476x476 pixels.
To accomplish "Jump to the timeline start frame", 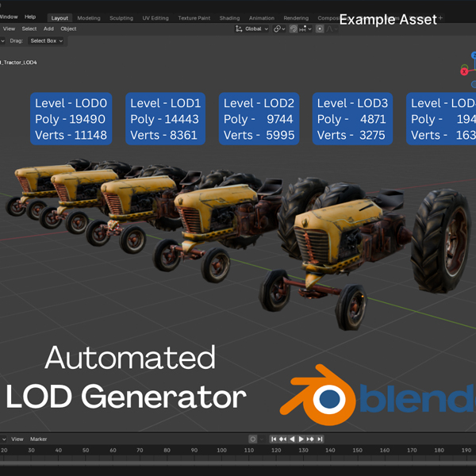I will point(274,439).
